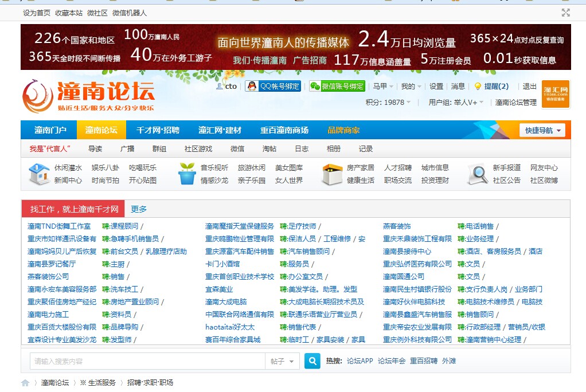Click 退出 to log out
The width and height of the screenshot is (586, 392).
pyautogui.click(x=529, y=87)
